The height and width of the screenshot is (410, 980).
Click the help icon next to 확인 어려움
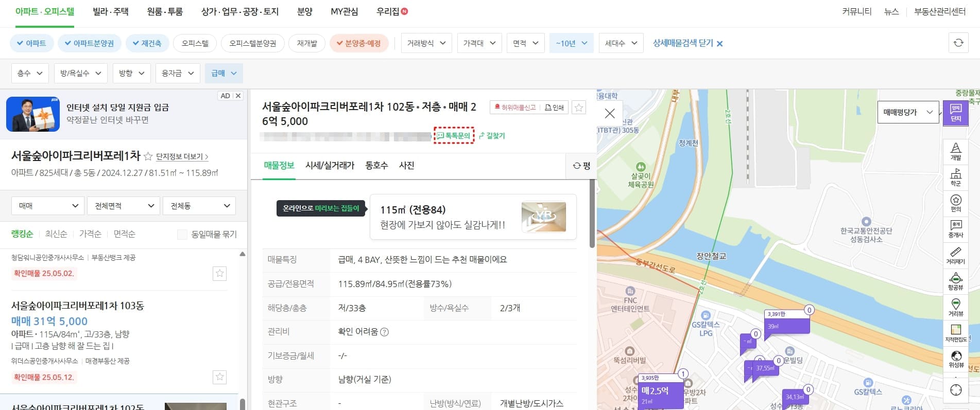(x=384, y=332)
